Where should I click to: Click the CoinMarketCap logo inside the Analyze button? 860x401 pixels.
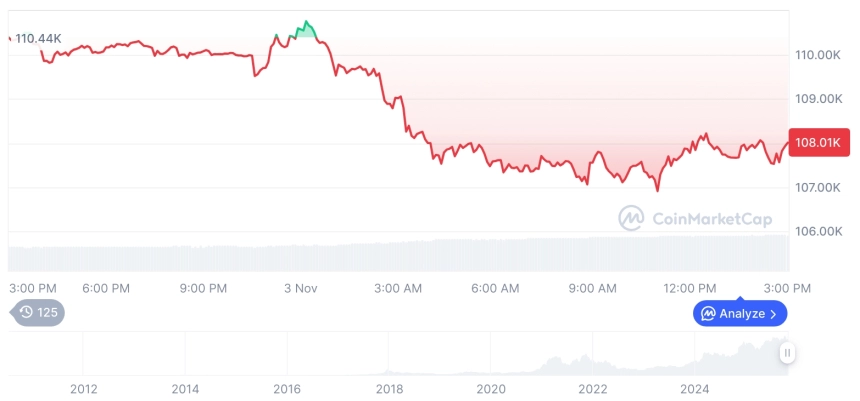click(x=708, y=314)
